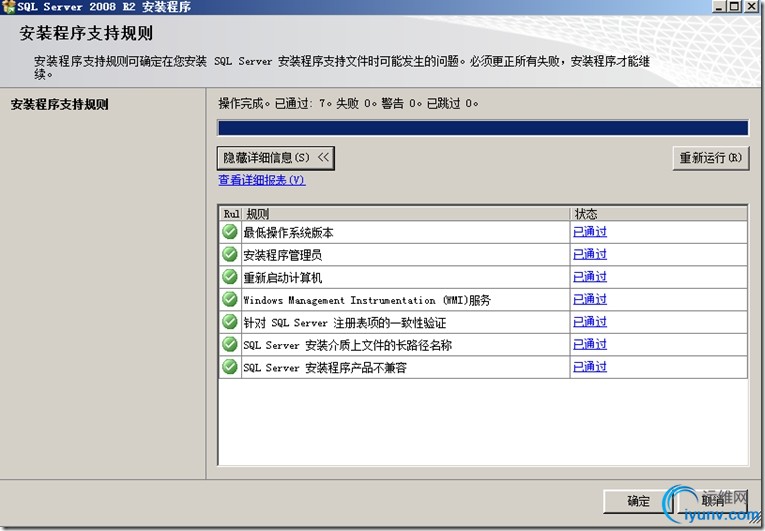Click green check icon beside WMI服务 rule
The height and width of the screenshot is (531, 765).
230,299
